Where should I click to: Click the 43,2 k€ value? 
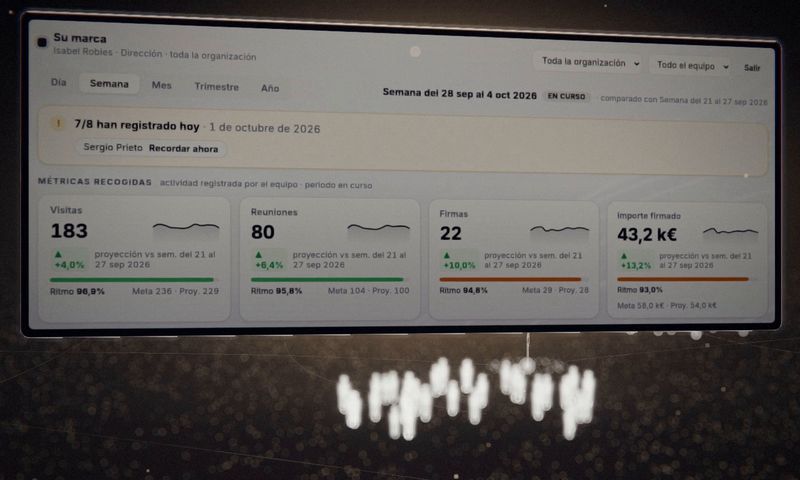(647, 235)
